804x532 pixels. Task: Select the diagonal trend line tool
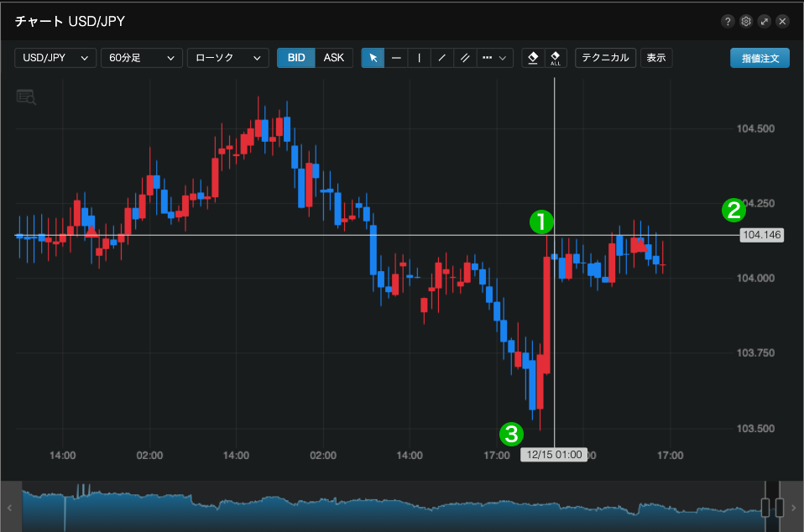(441, 58)
